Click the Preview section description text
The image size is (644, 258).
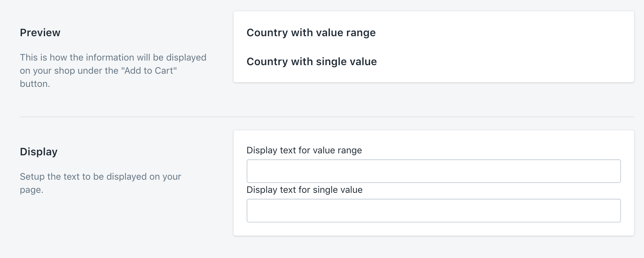[x=113, y=70]
